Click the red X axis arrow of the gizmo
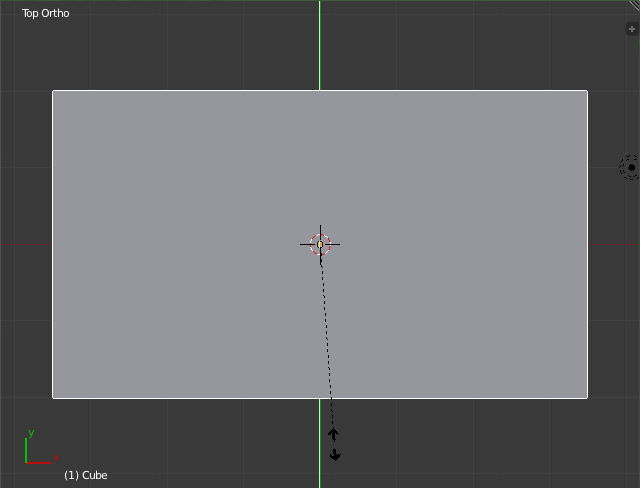Image resolution: width=640 pixels, height=488 pixels. (x=45, y=461)
